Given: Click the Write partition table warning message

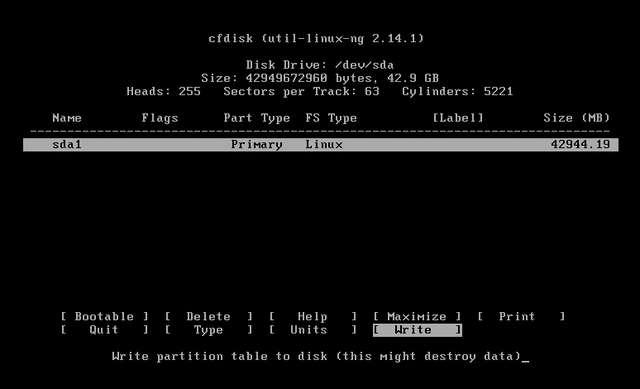Looking at the screenshot, I should (317, 356).
